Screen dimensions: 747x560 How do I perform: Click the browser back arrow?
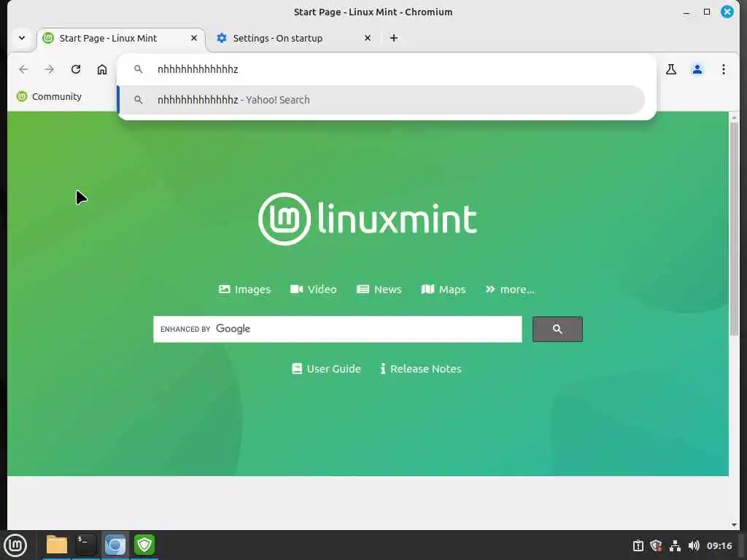[x=23, y=69]
